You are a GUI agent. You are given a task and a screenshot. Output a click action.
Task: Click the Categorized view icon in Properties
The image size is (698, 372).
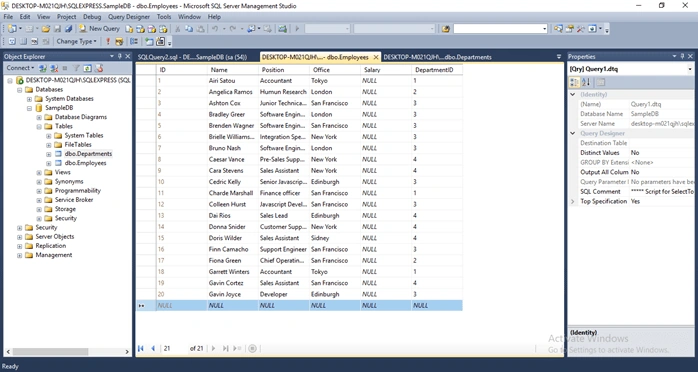pyautogui.click(x=574, y=82)
